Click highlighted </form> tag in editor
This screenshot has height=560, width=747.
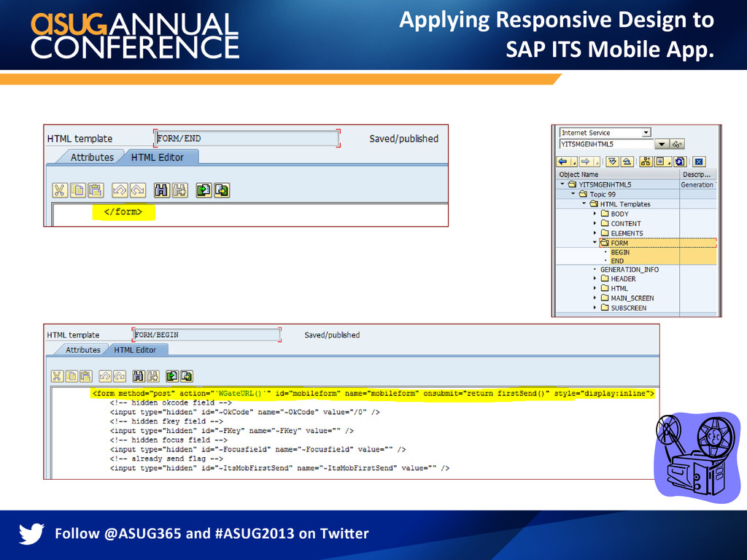(x=123, y=212)
